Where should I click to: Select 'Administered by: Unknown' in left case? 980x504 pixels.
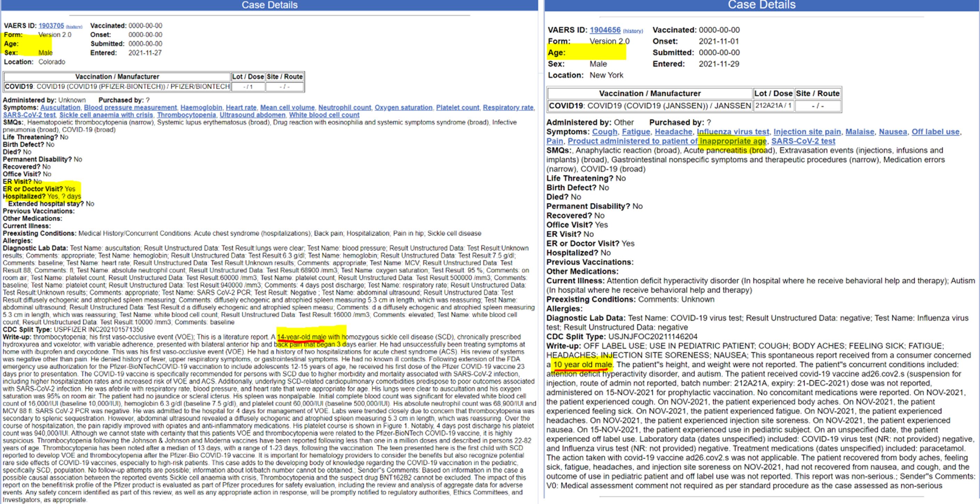pyautogui.click(x=44, y=100)
